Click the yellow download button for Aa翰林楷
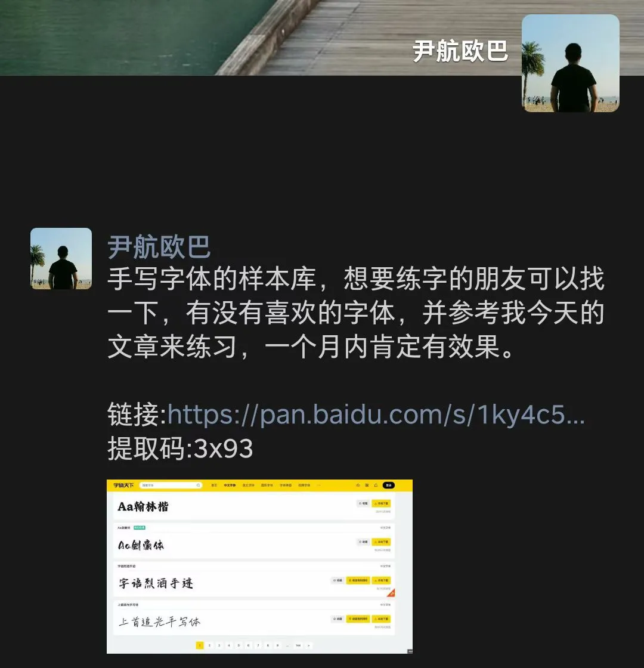Screen dimensions: 644x668 381,503
